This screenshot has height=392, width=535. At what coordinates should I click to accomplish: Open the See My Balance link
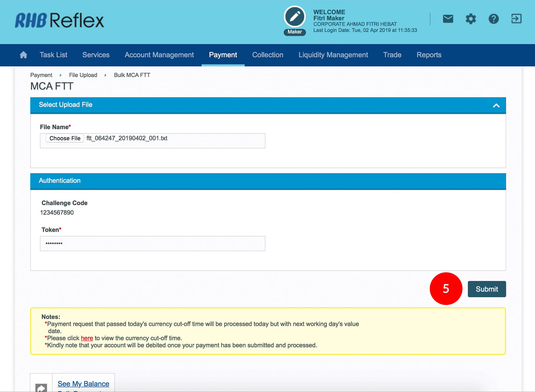(83, 384)
